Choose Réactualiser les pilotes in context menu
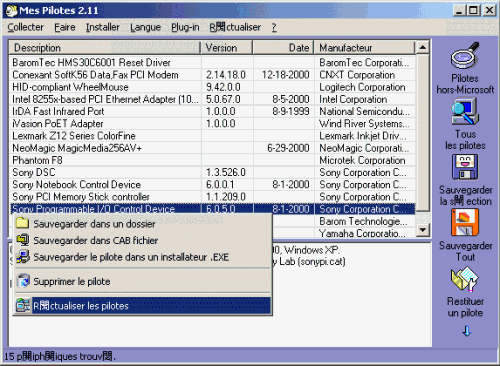 pyautogui.click(x=143, y=306)
